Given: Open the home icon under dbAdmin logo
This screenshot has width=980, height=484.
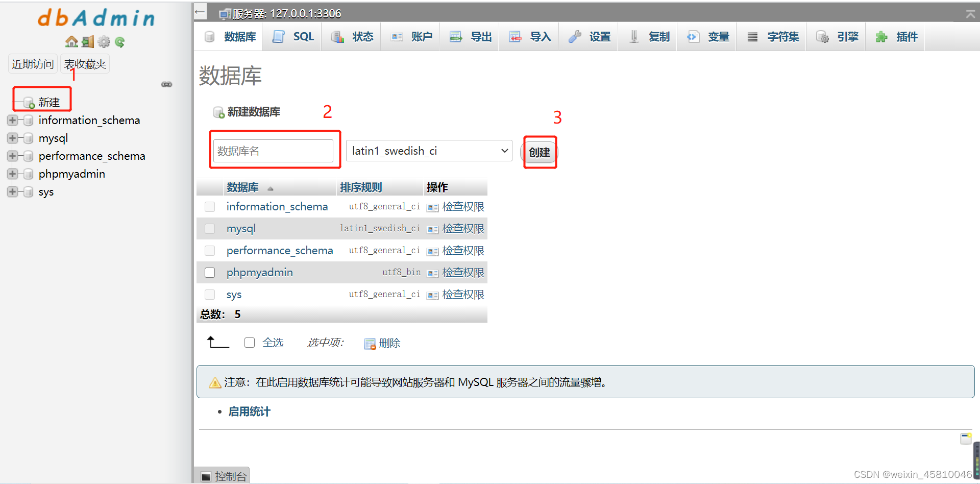Looking at the screenshot, I should [x=71, y=42].
